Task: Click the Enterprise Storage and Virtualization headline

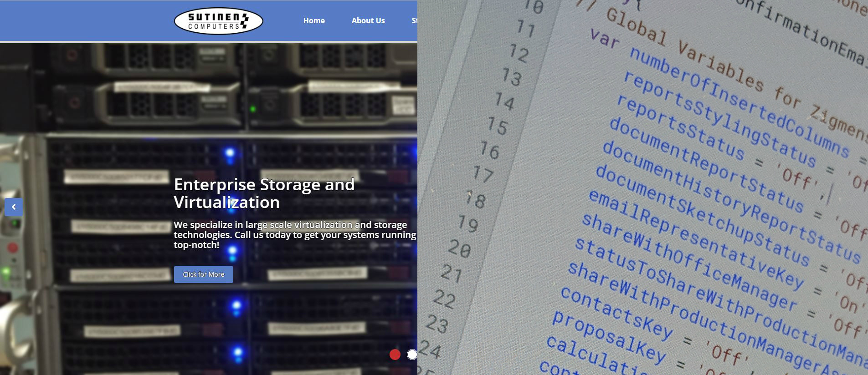Action: (x=264, y=193)
